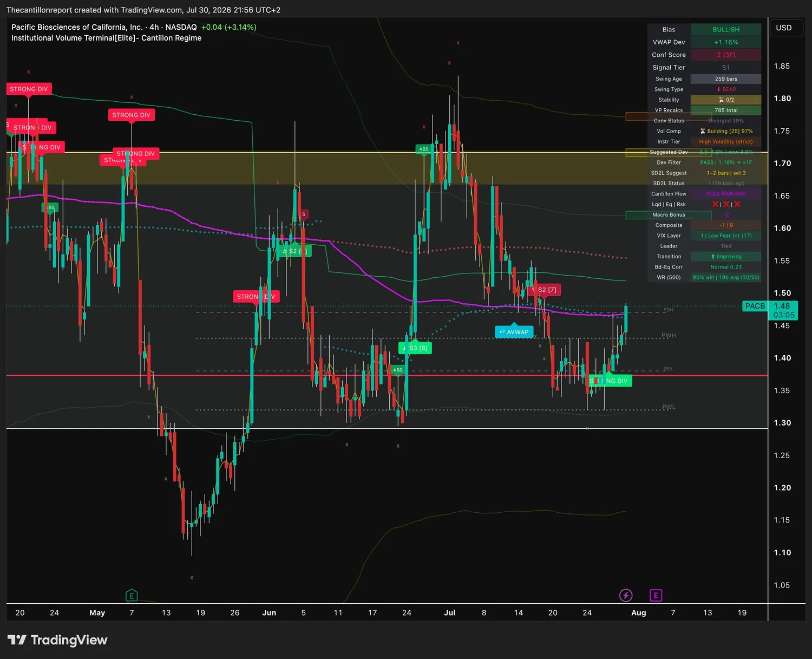Click the Vol Comp Building value

click(726, 131)
